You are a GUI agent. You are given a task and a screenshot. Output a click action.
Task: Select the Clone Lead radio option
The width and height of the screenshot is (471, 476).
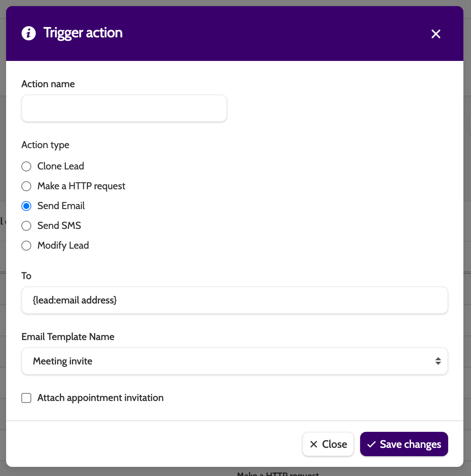click(x=26, y=166)
